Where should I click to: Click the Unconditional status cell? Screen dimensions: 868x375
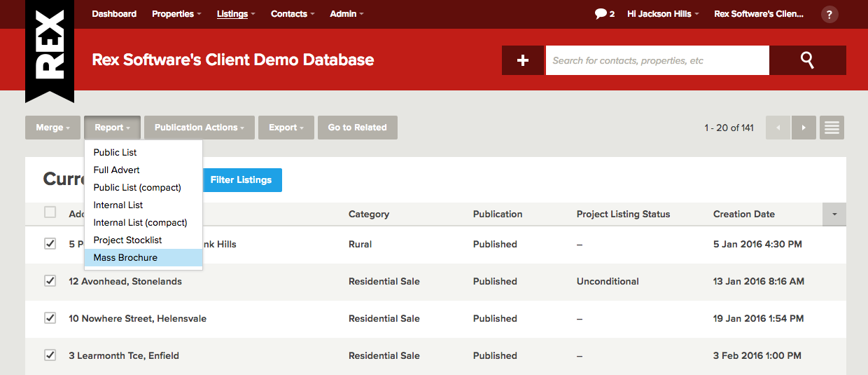[608, 281]
